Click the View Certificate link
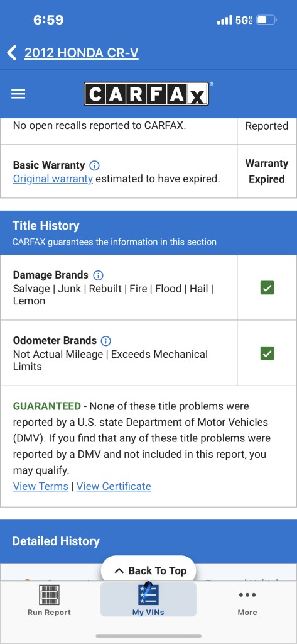Image resolution: width=297 pixels, height=644 pixels. 114,486
